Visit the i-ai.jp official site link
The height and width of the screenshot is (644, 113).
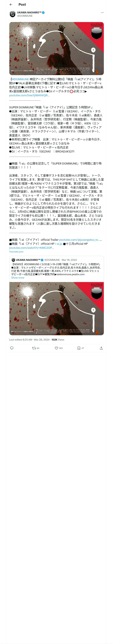(59, 244)
